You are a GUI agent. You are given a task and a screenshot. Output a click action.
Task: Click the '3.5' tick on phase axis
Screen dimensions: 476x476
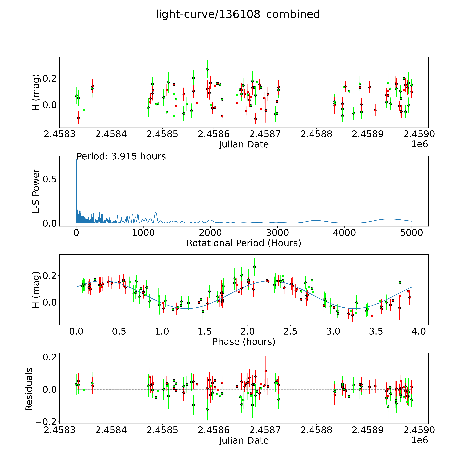click(x=376, y=331)
